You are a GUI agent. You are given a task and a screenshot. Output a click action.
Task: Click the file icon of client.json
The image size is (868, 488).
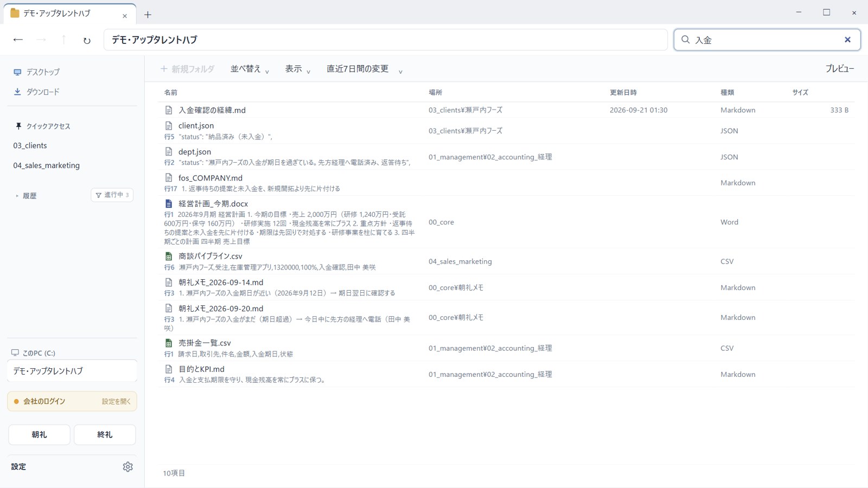169,126
